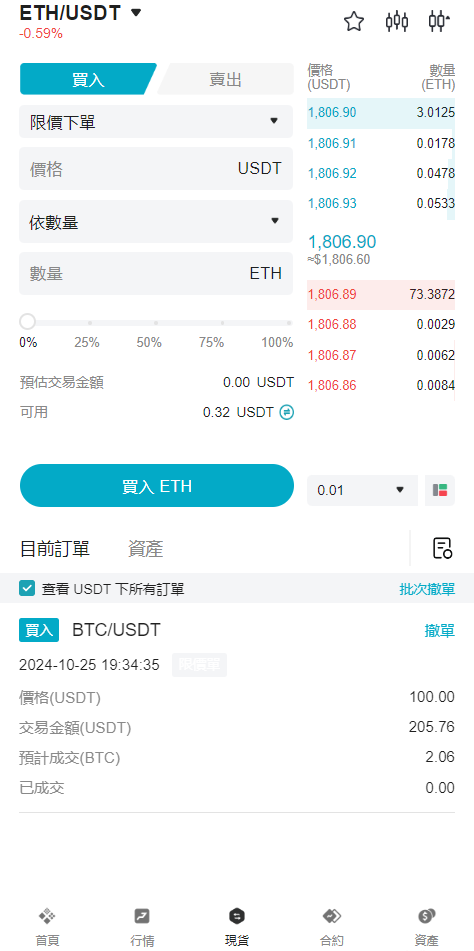Image resolution: width=474 pixels, height=951 pixels.
Task: Click 撤單 to cancel BTC/USDT order
Action: coord(439,631)
